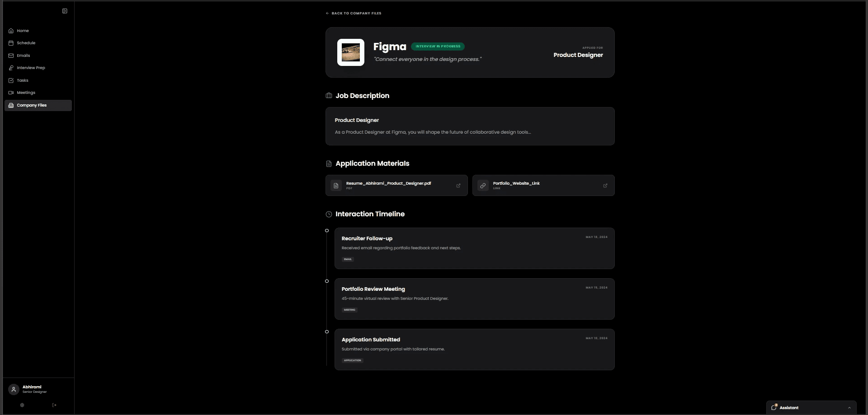Click the Schedule calendar icon
The width and height of the screenshot is (868, 415).
coord(11,43)
